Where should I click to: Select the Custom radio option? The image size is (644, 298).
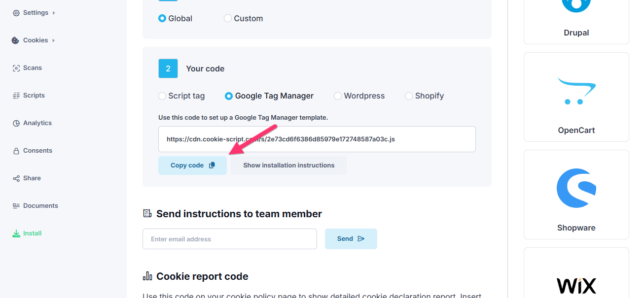[x=228, y=18]
